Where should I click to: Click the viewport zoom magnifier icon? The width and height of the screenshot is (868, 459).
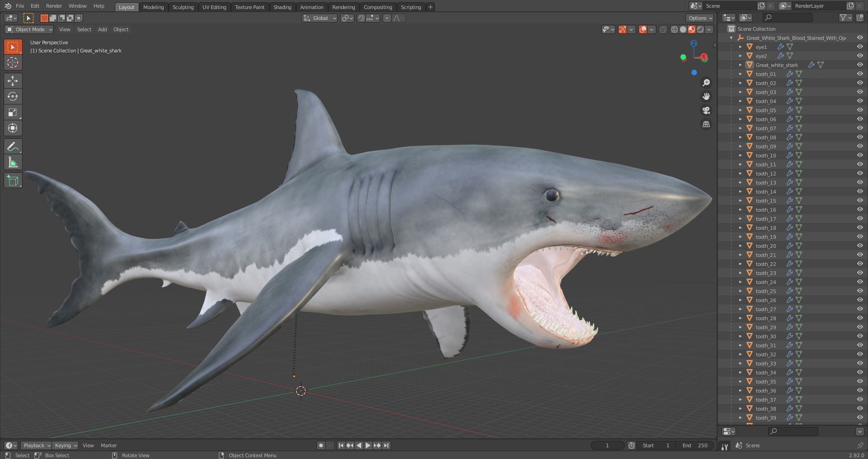(x=706, y=83)
